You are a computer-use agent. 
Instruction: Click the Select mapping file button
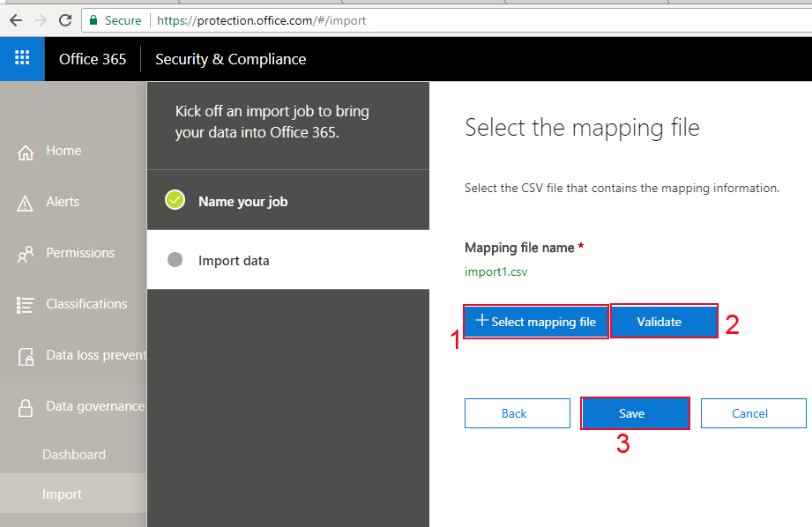536,322
